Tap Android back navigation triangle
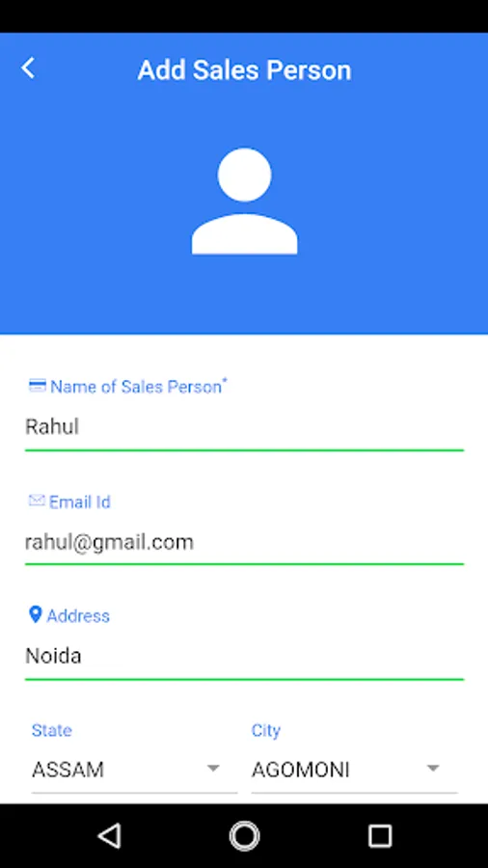 tap(109, 835)
